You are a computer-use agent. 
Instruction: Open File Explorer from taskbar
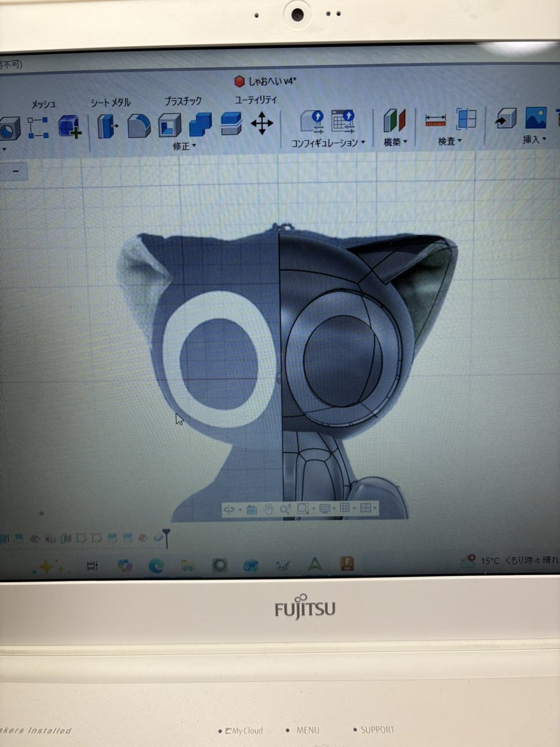click(x=187, y=565)
